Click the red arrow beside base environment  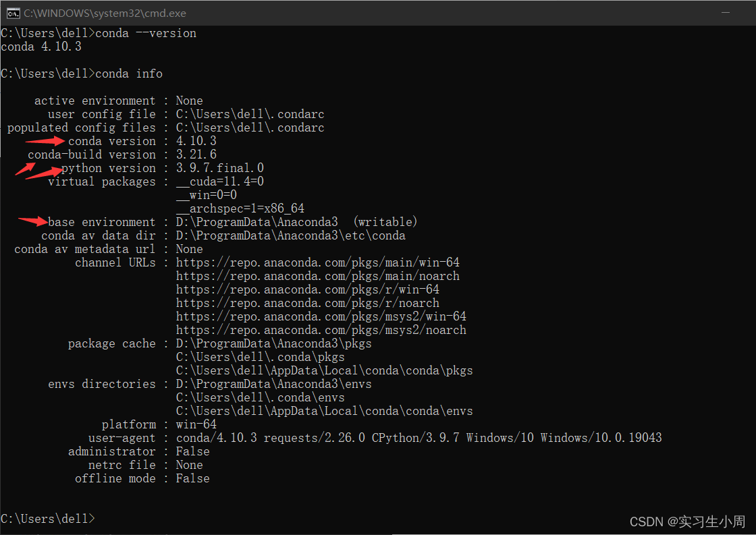pyautogui.click(x=32, y=220)
